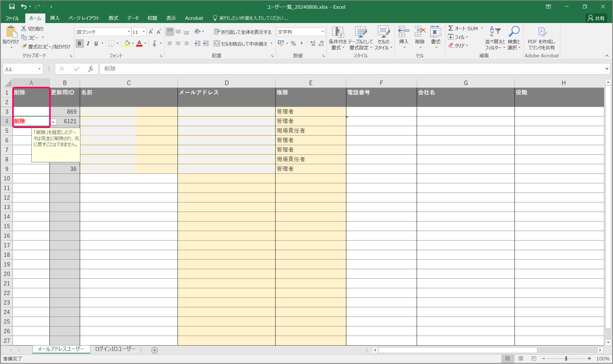The image size is (613, 364).
Task: Toggle Bold formatting button
Action: click(79, 44)
